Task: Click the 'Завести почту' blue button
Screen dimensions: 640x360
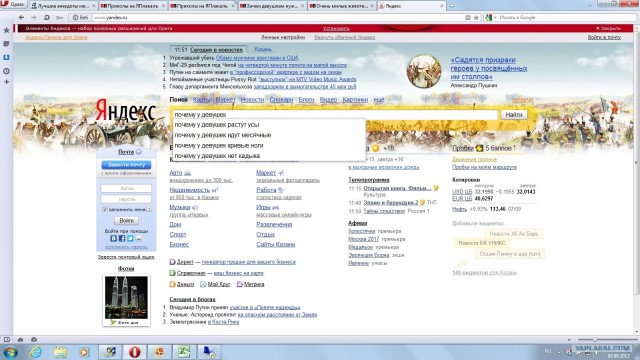Action: pyautogui.click(x=126, y=164)
